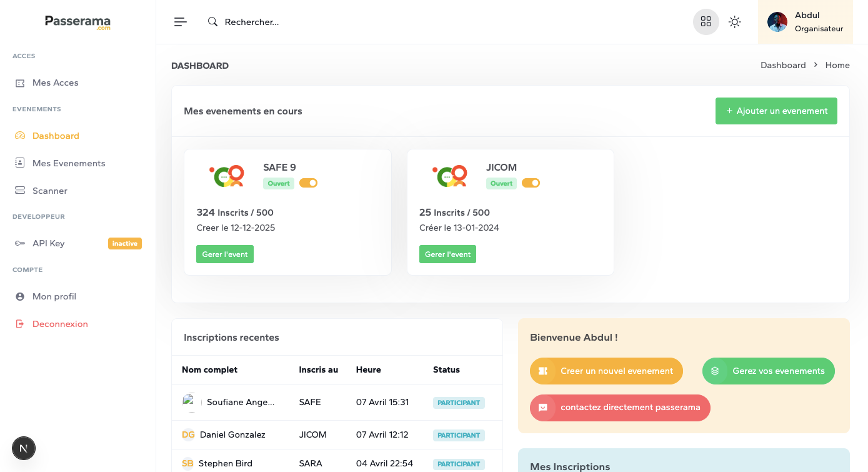The height and width of the screenshot is (472, 868).
Task: Click the Soufiane Ange... name
Action: [x=241, y=402]
